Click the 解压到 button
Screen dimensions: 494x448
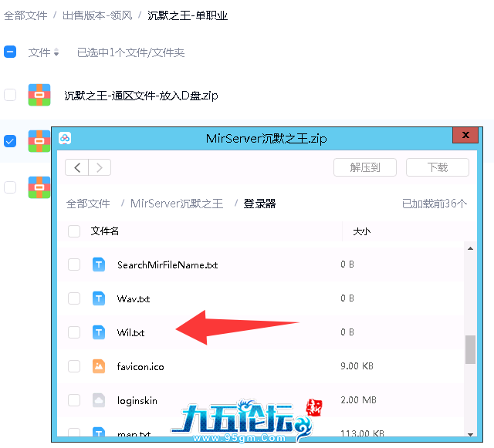(365, 167)
